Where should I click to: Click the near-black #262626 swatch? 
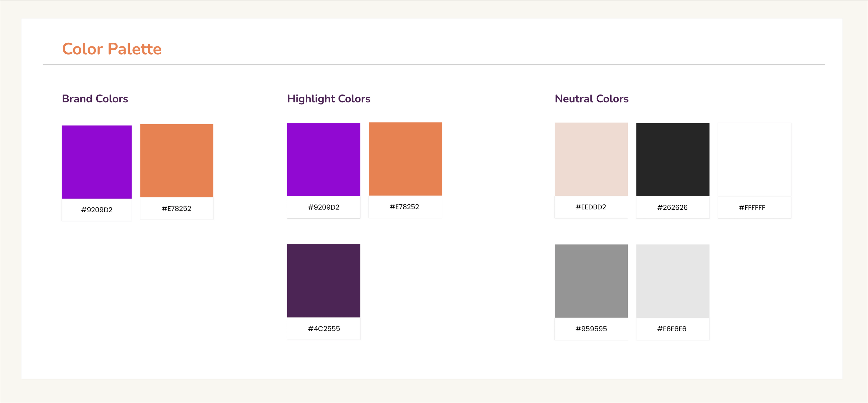coord(673,159)
